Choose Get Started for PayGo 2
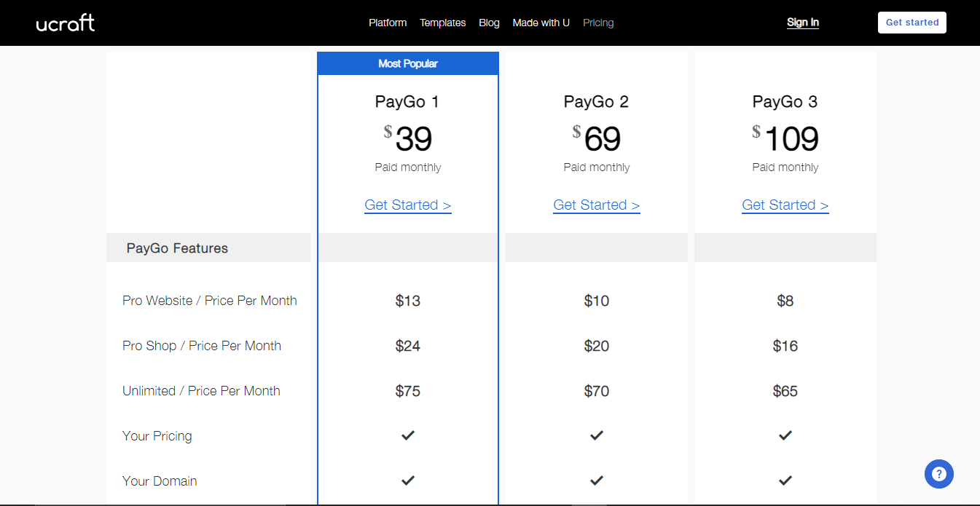The height and width of the screenshot is (506, 980). pyautogui.click(x=597, y=205)
